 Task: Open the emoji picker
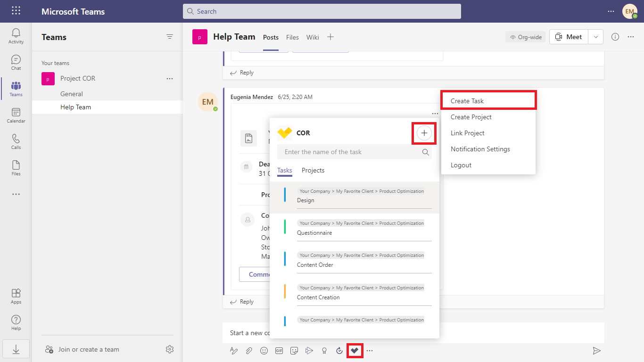(264, 350)
